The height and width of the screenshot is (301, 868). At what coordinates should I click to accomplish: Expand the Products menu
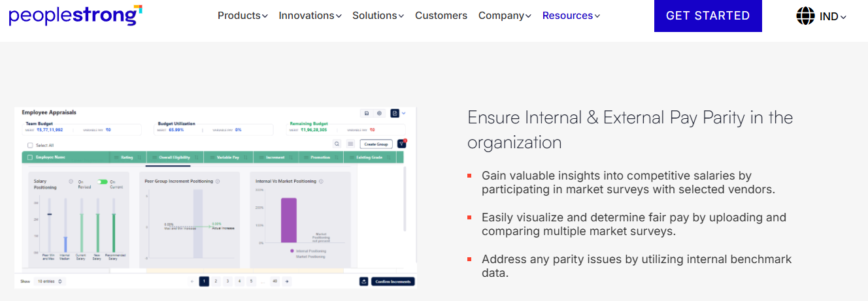pos(242,16)
